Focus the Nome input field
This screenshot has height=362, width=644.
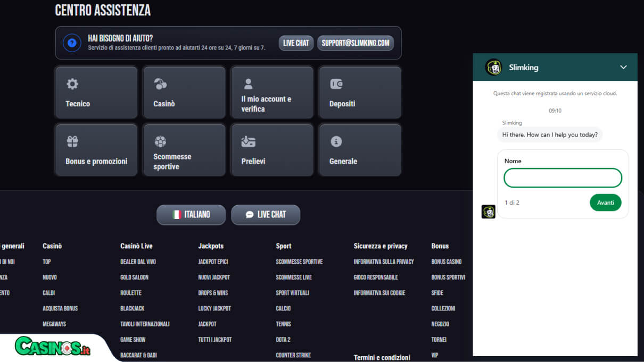563,178
